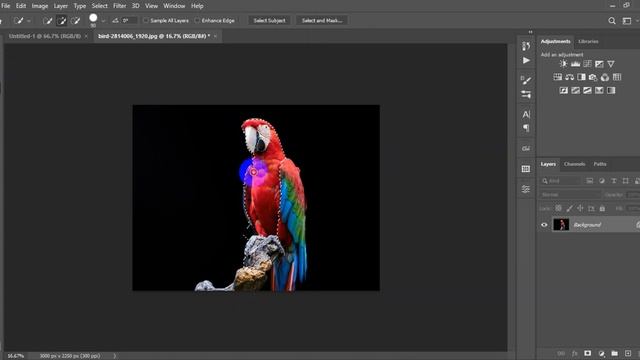The height and width of the screenshot is (360, 640).
Task: Open the Glyphs panel icon
Action: pyautogui.click(x=526, y=148)
